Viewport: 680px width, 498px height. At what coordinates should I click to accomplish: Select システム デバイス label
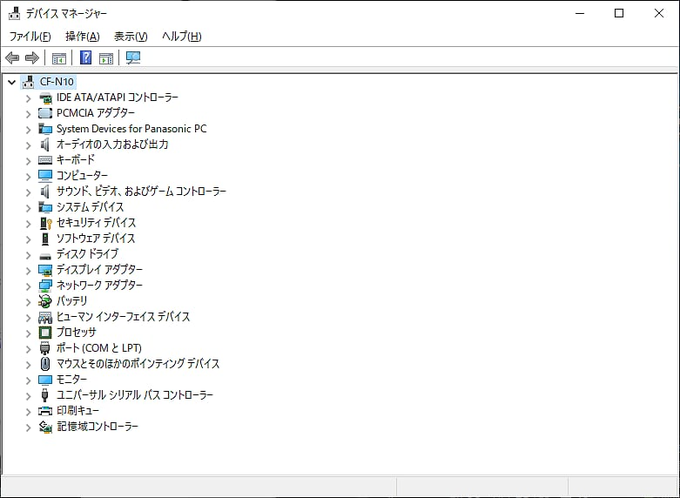pyautogui.click(x=90, y=207)
